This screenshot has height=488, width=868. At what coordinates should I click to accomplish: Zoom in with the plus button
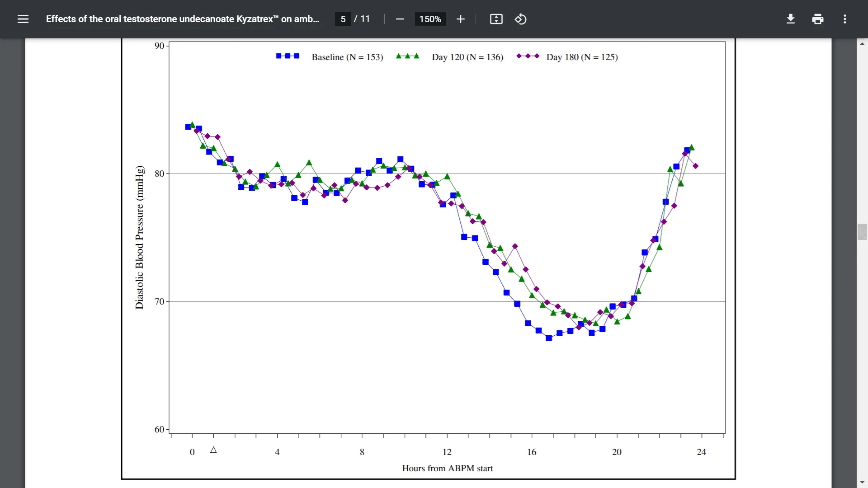click(461, 19)
